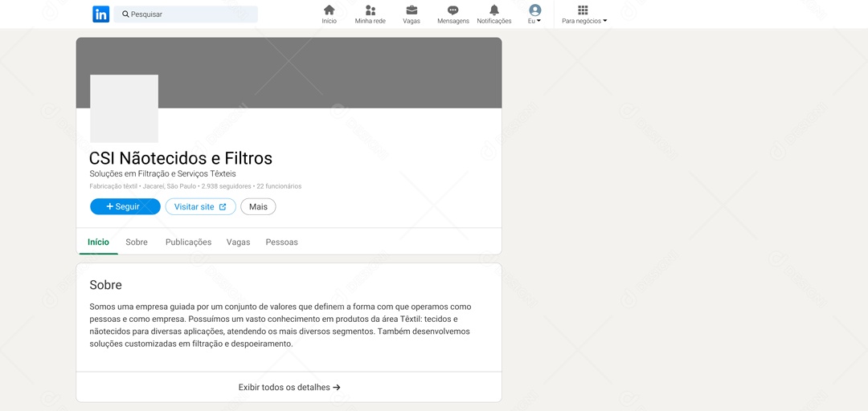This screenshot has height=411, width=868.
Task: Click the LinkedIn logo
Action: coord(100,14)
